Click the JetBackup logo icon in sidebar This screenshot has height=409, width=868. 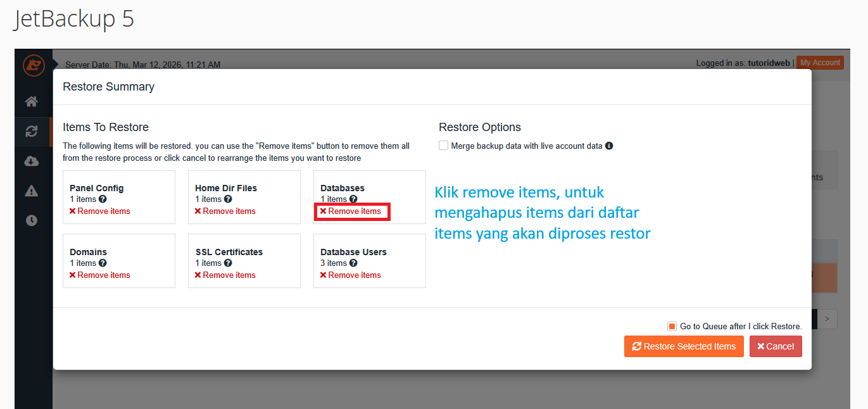tap(33, 66)
